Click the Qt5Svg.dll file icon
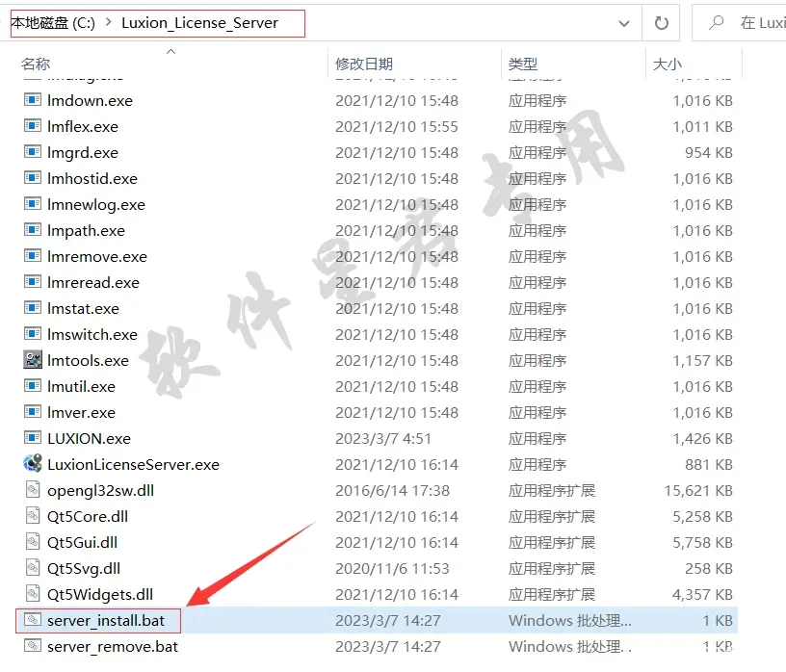This screenshot has height=672, width=786. [33, 568]
